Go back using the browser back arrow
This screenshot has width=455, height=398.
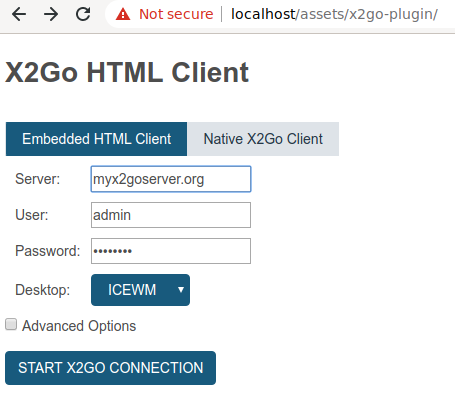coord(19,14)
